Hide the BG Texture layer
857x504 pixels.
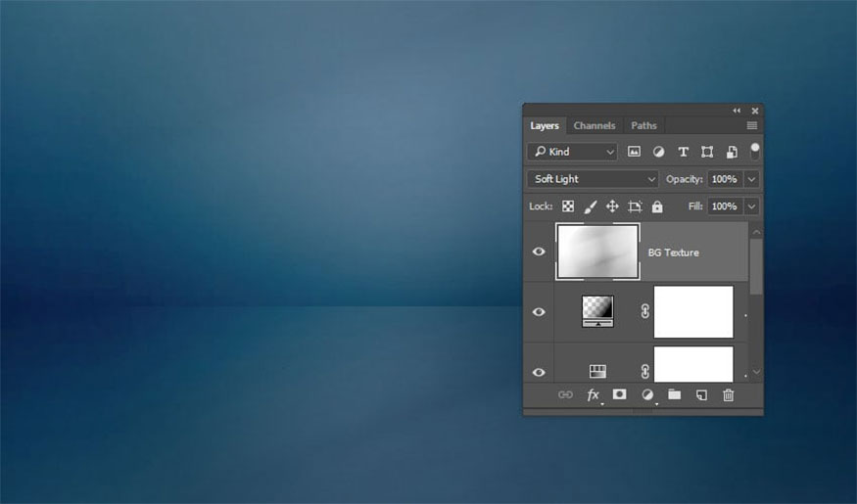click(539, 252)
